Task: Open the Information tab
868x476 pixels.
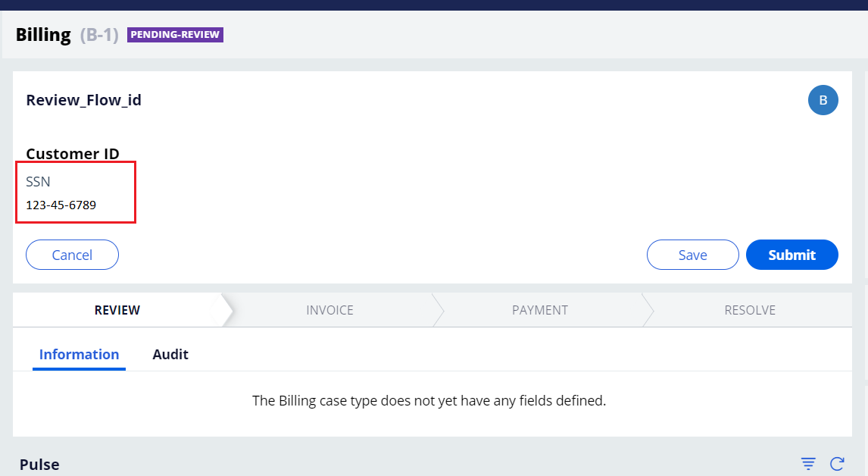Action: pos(79,354)
